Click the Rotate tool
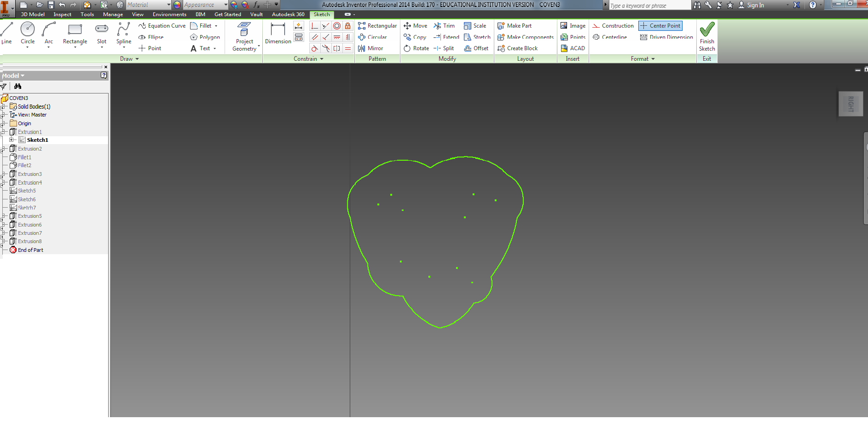This screenshot has height=425, width=868. point(416,48)
